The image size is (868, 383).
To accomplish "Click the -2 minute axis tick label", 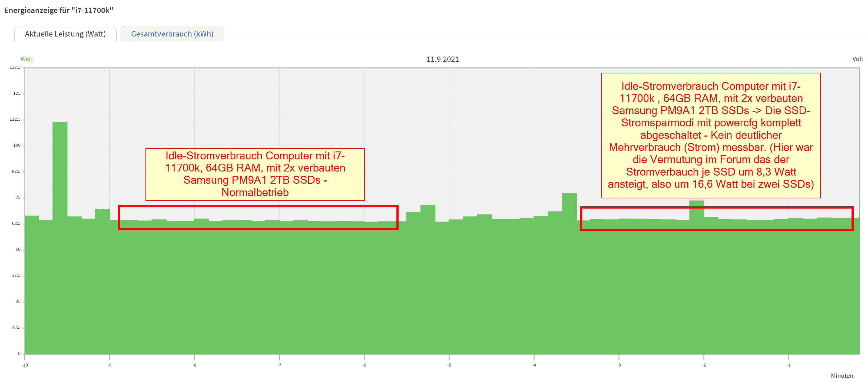I will click(704, 365).
